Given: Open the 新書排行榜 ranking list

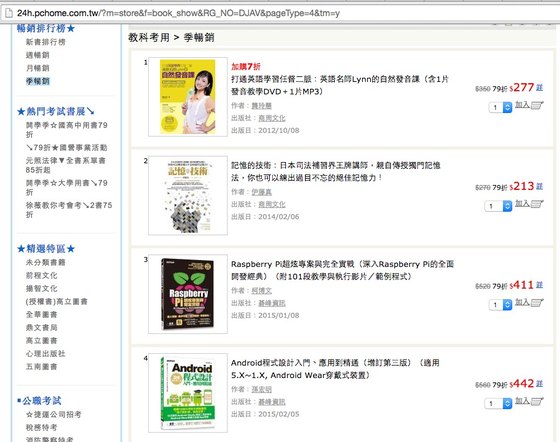Looking at the screenshot, I should tap(45, 42).
